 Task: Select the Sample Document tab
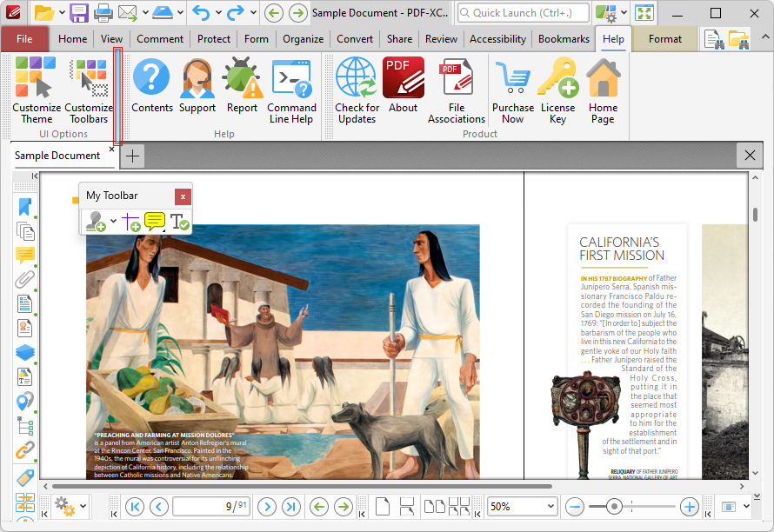[57, 156]
